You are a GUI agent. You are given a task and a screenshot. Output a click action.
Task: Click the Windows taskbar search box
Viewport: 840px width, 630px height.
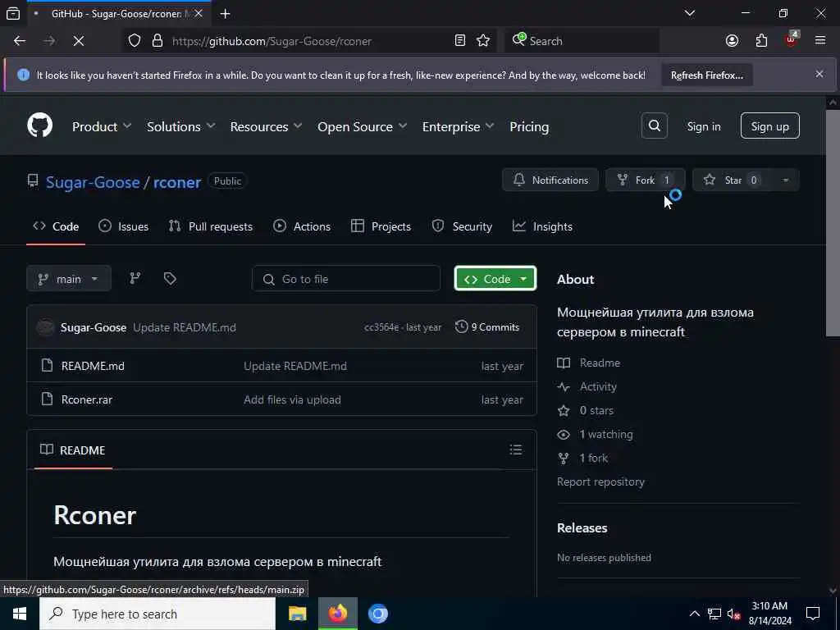pos(157,614)
